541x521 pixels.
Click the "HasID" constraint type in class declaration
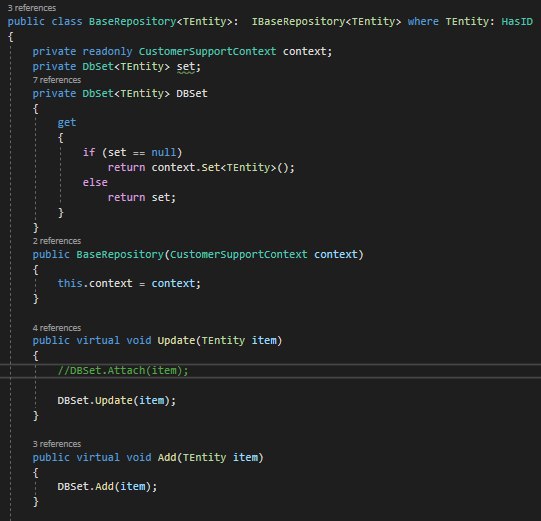(x=517, y=21)
